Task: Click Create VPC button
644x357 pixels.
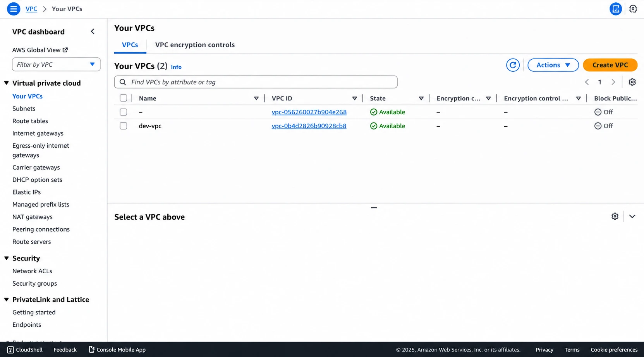Action: coord(610,65)
